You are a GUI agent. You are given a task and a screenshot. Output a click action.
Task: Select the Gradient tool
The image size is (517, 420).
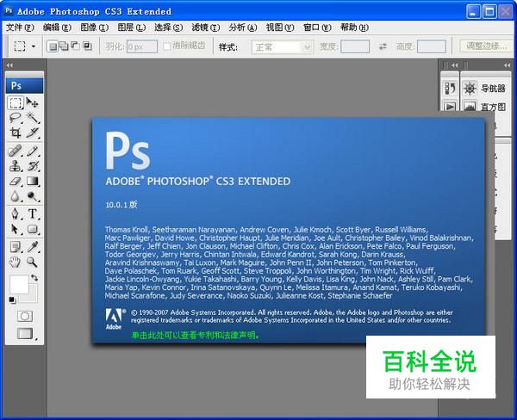pos(33,181)
